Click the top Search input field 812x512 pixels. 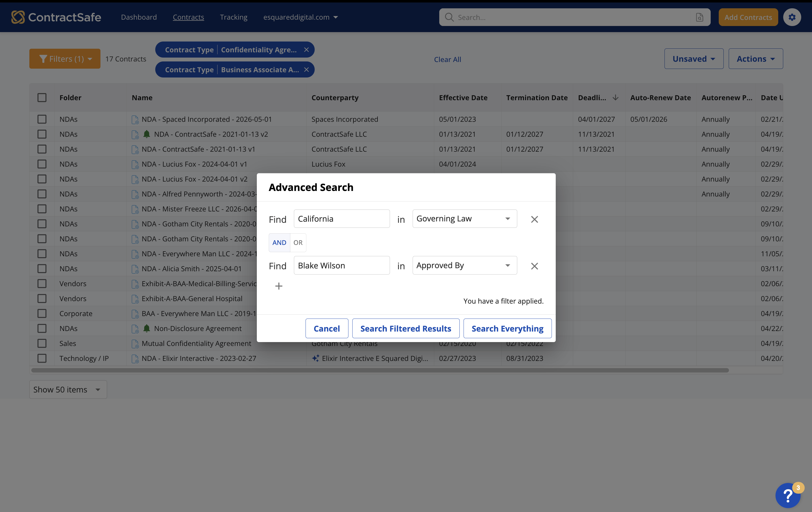click(x=575, y=17)
